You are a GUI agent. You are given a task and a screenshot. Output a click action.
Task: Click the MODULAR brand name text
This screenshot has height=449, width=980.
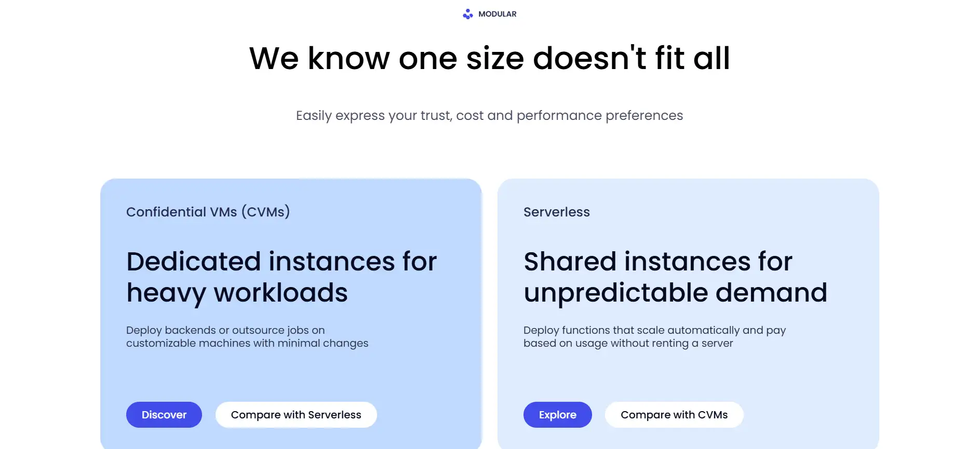click(x=497, y=14)
